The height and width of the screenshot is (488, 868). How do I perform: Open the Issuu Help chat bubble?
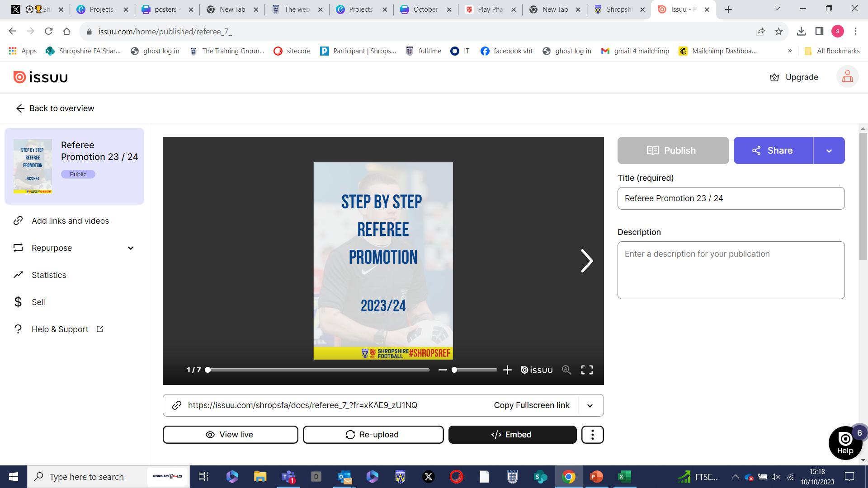(845, 443)
